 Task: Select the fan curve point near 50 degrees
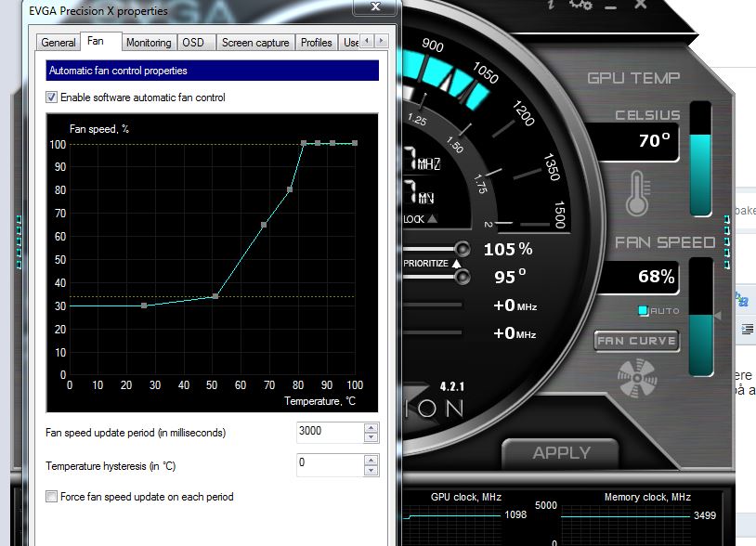pos(215,296)
